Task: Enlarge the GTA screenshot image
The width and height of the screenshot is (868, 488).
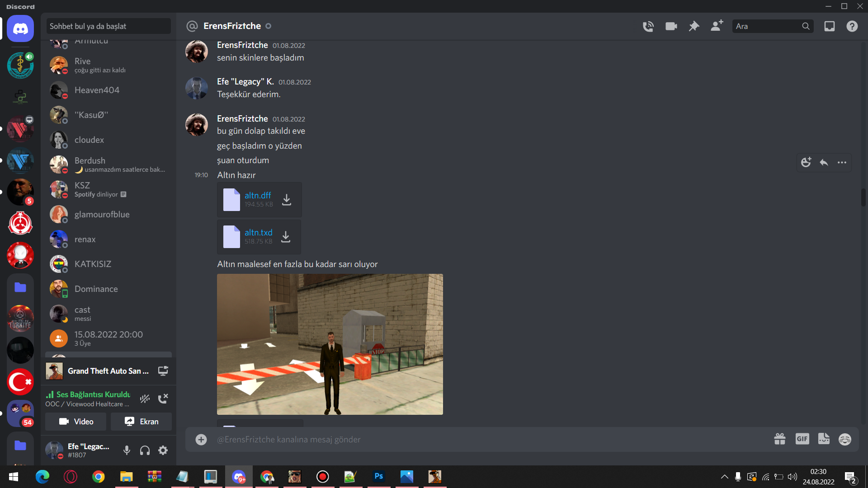Action: pos(330,344)
